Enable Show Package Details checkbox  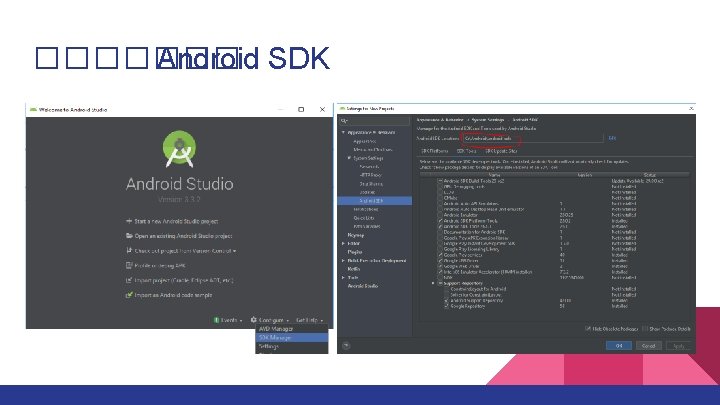[x=645, y=329]
